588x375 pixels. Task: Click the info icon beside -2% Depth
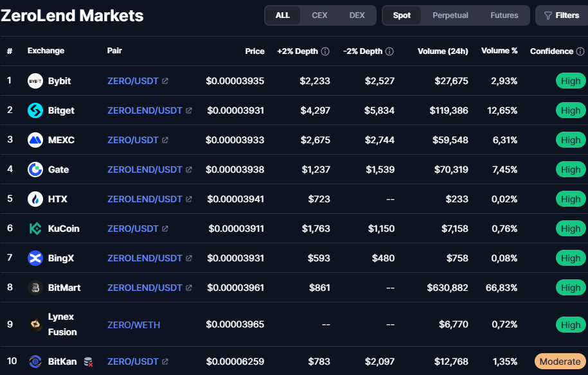389,51
